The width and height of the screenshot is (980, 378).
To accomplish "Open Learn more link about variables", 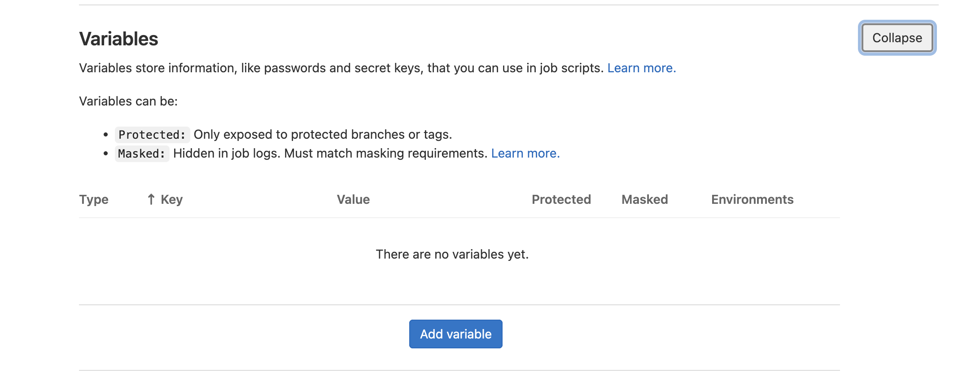I will click(641, 68).
